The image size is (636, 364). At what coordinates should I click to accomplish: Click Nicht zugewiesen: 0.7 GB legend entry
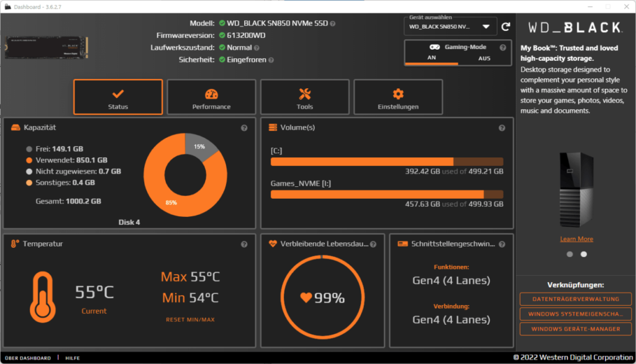pyautogui.click(x=73, y=171)
